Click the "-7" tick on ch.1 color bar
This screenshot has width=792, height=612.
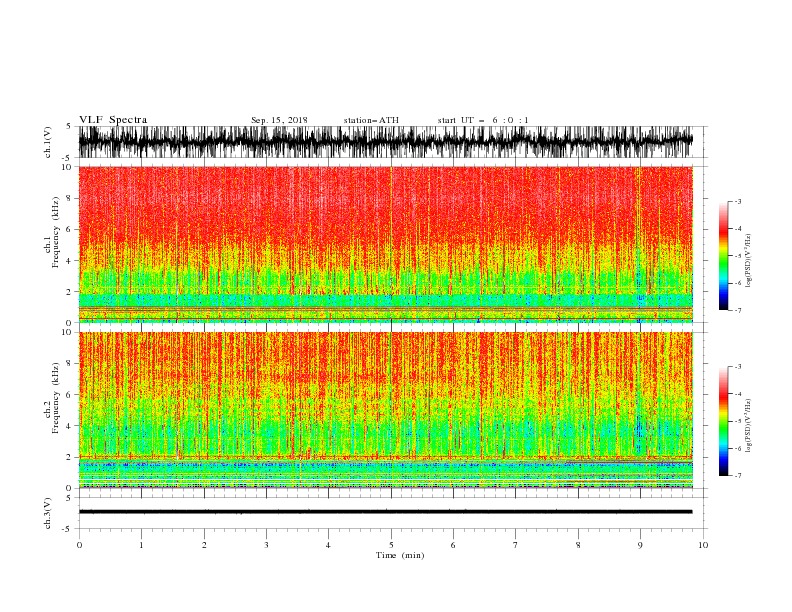737,310
